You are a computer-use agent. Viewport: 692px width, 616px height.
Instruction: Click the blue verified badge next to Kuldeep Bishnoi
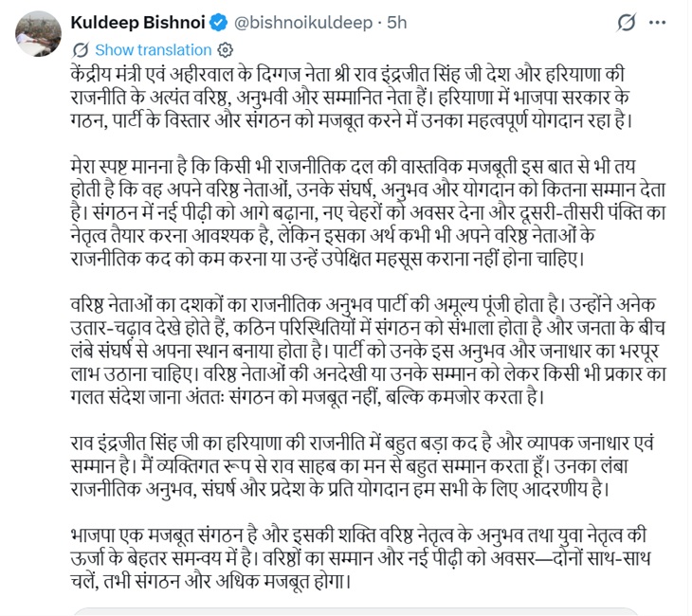218,23
